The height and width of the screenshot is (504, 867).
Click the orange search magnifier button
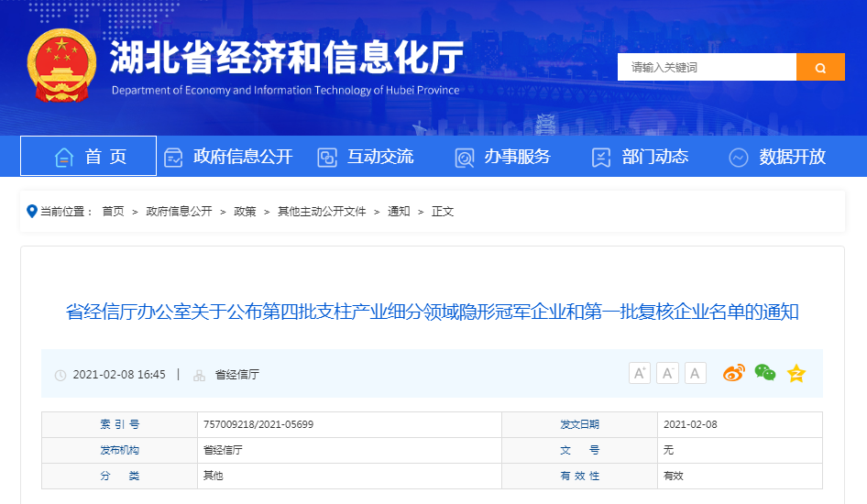point(820,67)
